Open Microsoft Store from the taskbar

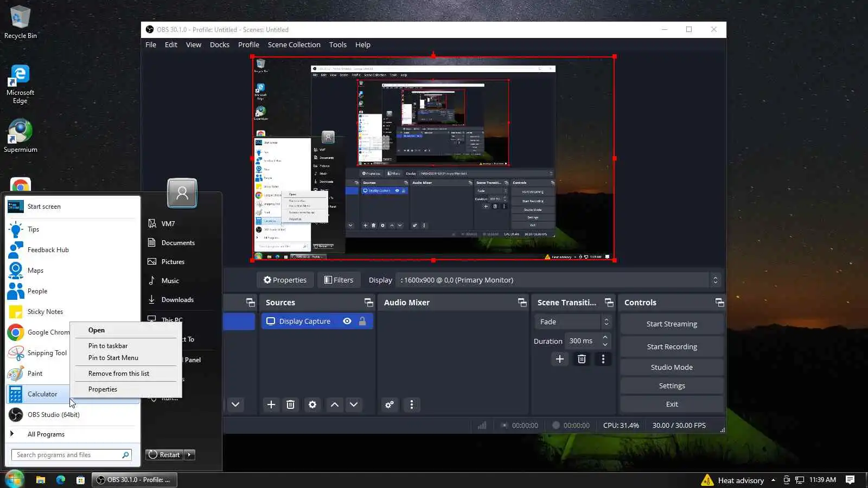[x=80, y=480]
